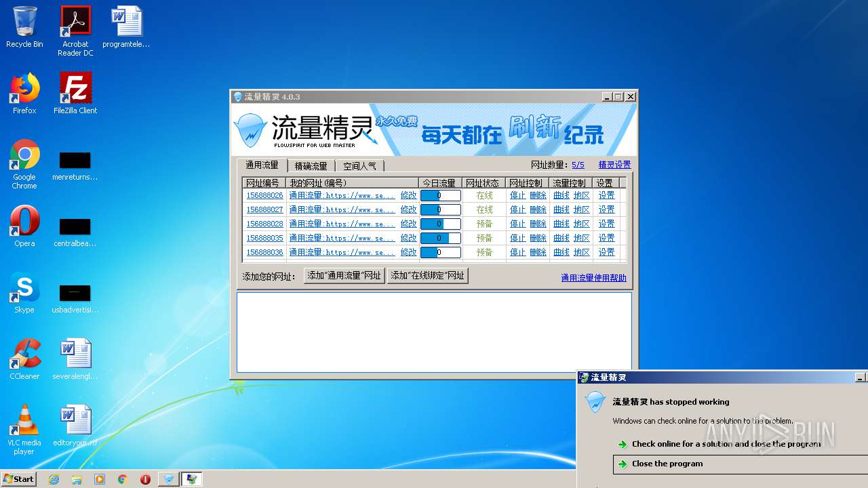Open the Opera desktop shortcut
Screen dimensions: 868x488
(24, 226)
